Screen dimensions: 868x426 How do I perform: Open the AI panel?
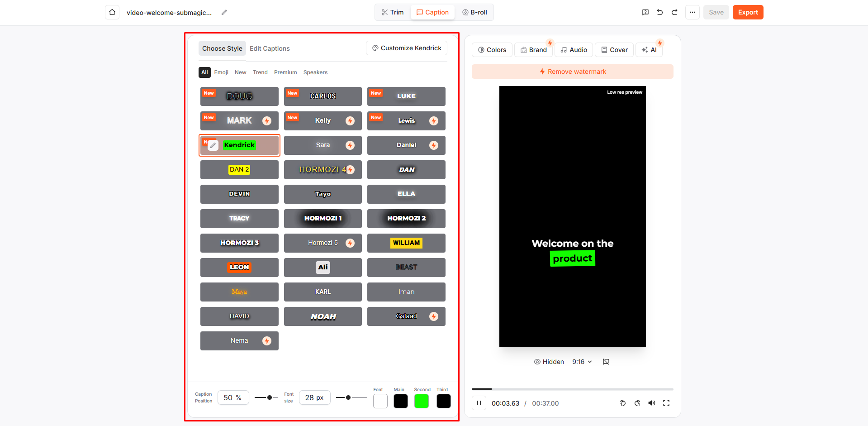(x=649, y=50)
